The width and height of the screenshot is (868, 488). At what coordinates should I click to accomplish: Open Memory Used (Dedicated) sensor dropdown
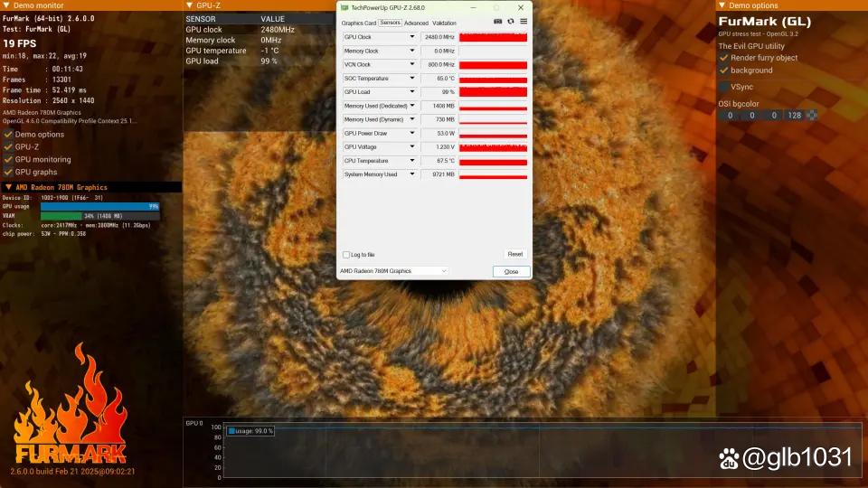[x=412, y=106]
